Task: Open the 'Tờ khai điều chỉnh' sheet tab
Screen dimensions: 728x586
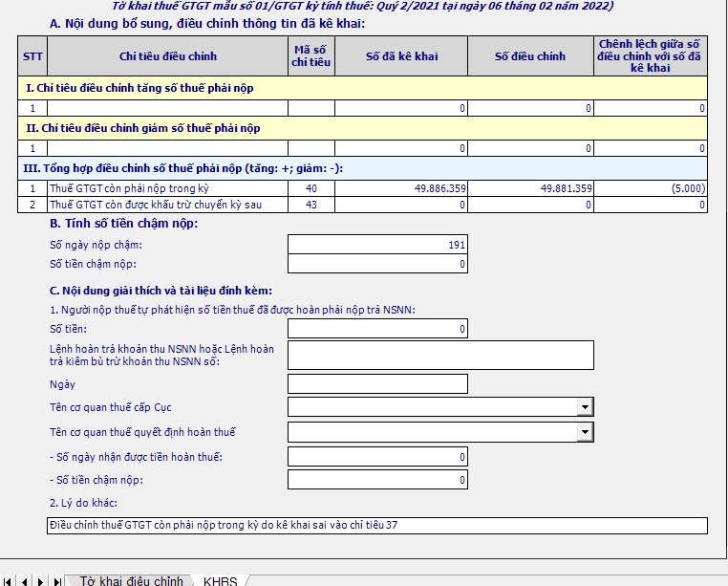Action: coord(131,580)
